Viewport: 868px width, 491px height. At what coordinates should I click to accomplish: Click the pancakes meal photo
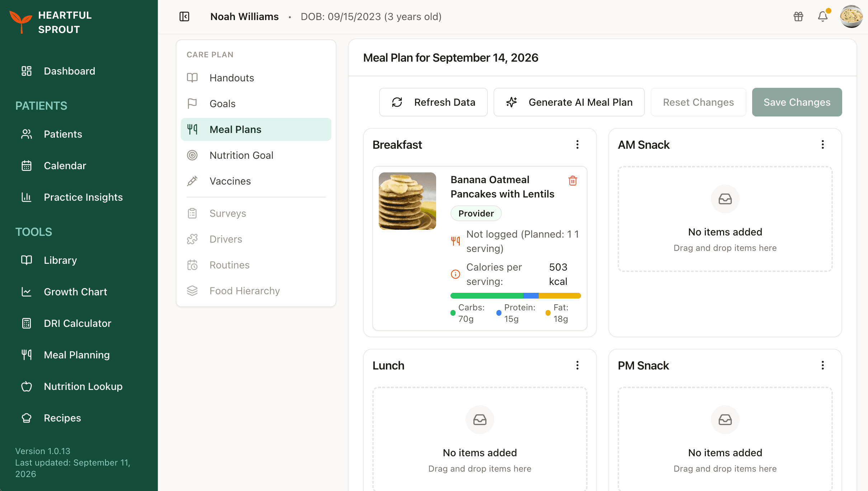coord(407,201)
